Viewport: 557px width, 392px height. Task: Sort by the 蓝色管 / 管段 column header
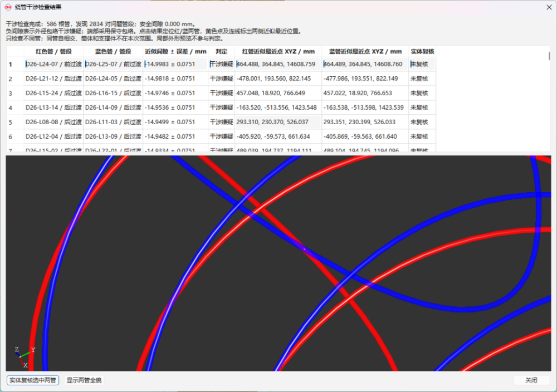click(113, 51)
